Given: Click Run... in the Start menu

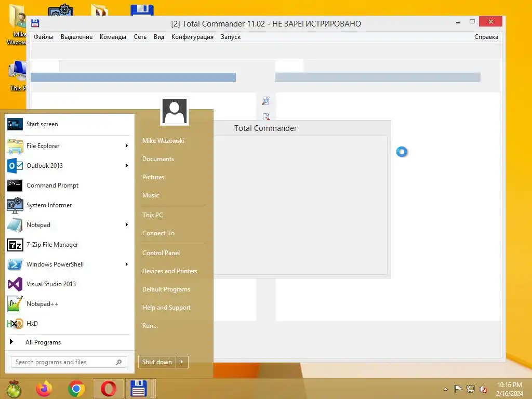Looking at the screenshot, I should coord(150,326).
